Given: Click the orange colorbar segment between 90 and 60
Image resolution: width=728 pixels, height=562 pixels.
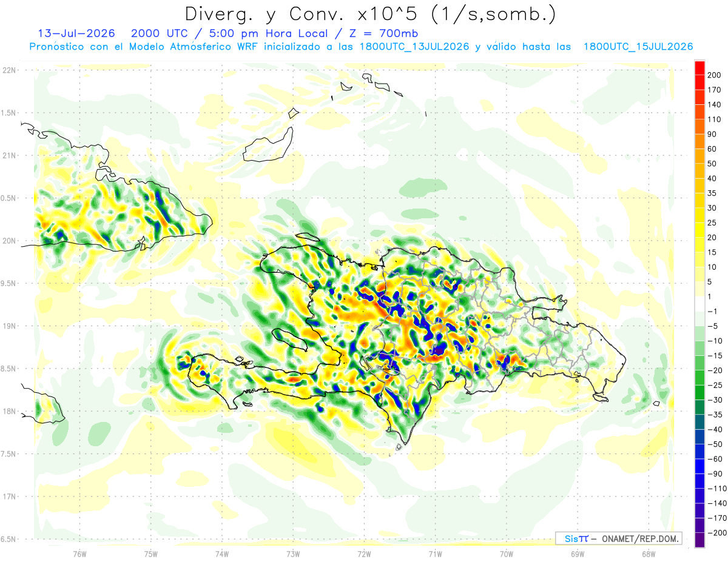Looking at the screenshot, I should point(699,142).
